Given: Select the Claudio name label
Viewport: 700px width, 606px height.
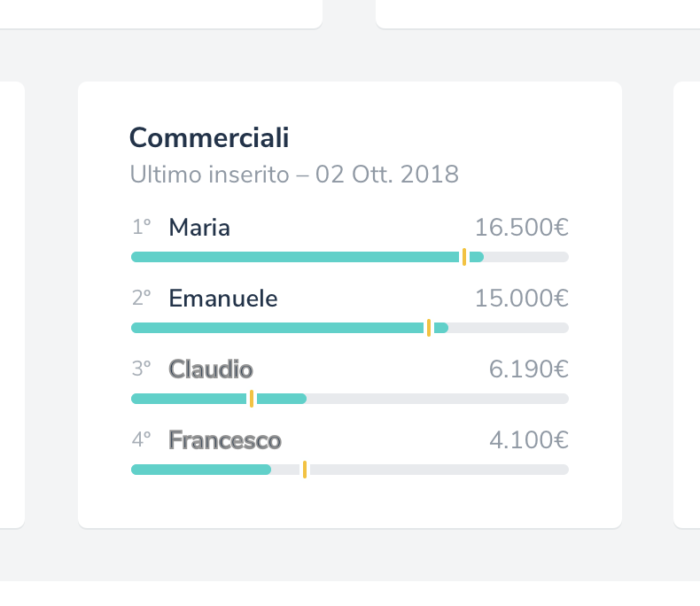Looking at the screenshot, I should [x=211, y=369].
